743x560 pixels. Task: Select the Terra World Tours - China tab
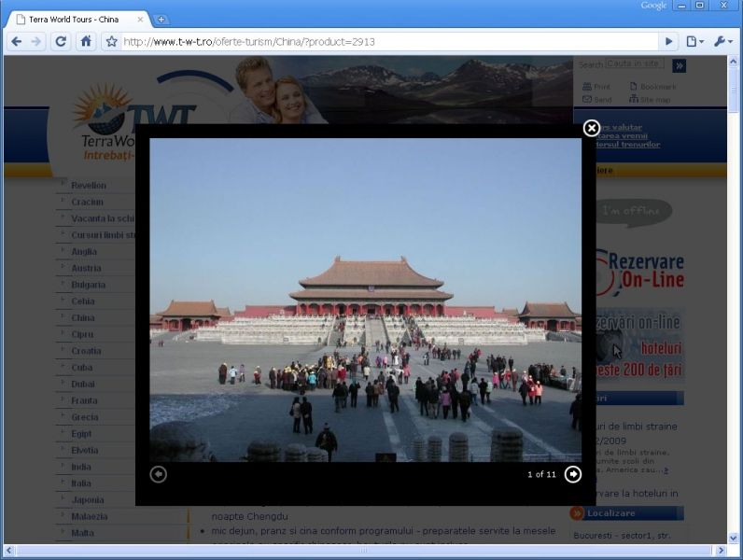pos(75,19)
